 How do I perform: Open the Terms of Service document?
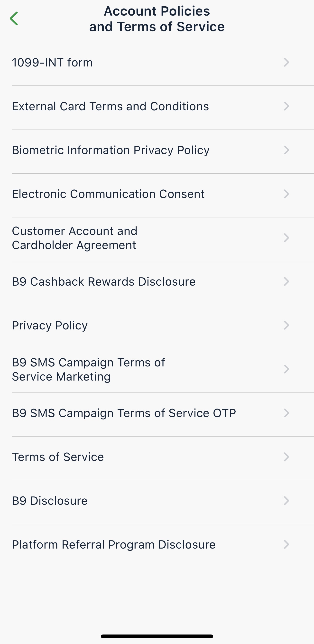point(58,457)
